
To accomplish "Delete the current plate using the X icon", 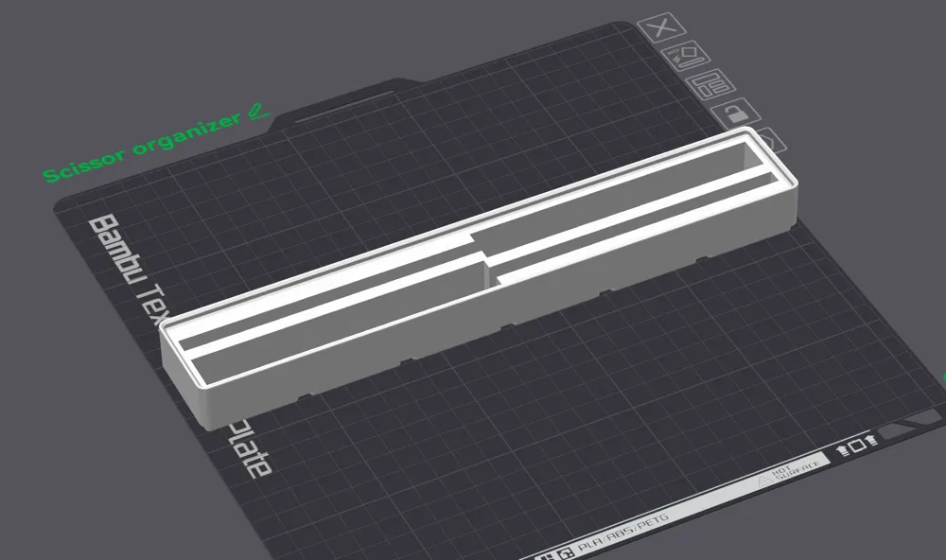I will point(660,29).
